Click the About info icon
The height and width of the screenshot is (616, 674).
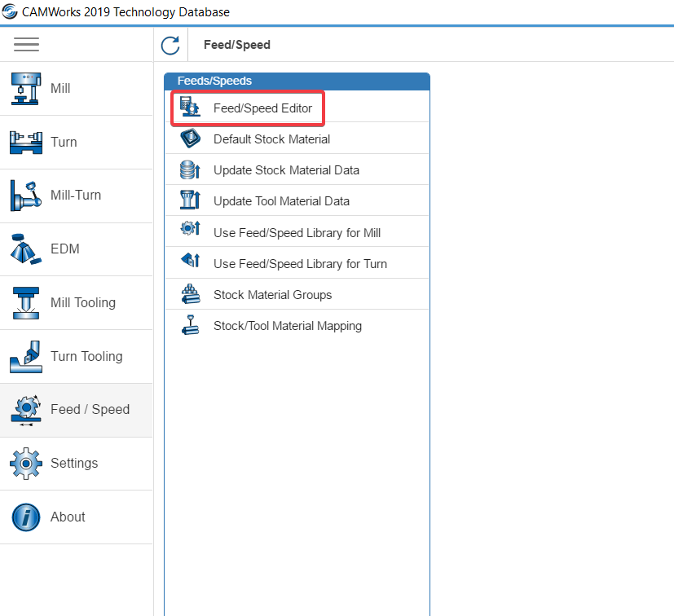pyautogui.click(x=26, y=517)
